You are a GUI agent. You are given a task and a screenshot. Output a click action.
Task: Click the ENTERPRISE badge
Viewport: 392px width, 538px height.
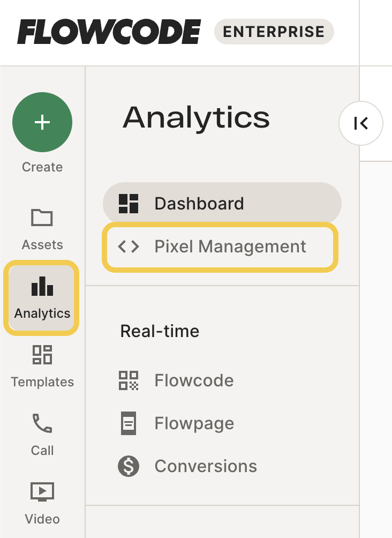click(x=274, y=32)
